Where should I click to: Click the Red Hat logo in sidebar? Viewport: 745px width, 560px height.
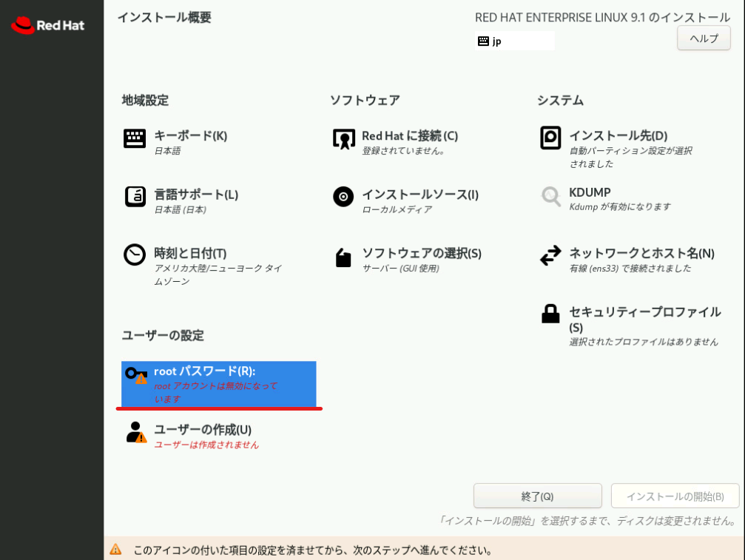(x=47, y=25)
